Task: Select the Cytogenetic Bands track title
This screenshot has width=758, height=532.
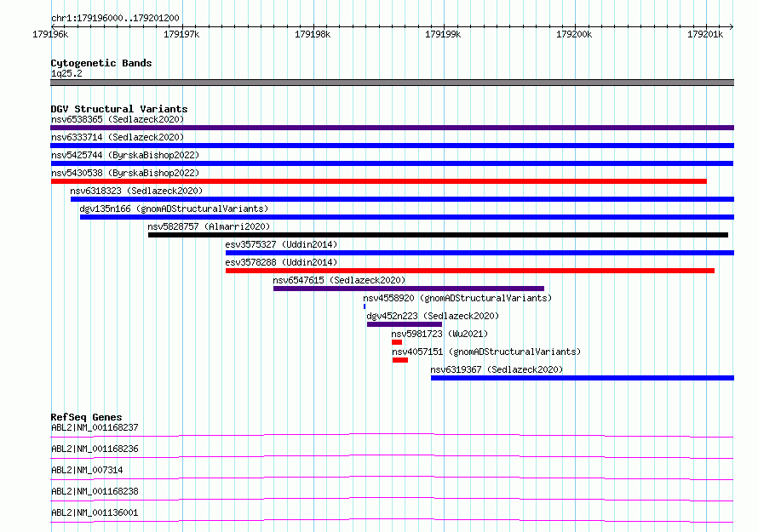Action: [101, 63]
